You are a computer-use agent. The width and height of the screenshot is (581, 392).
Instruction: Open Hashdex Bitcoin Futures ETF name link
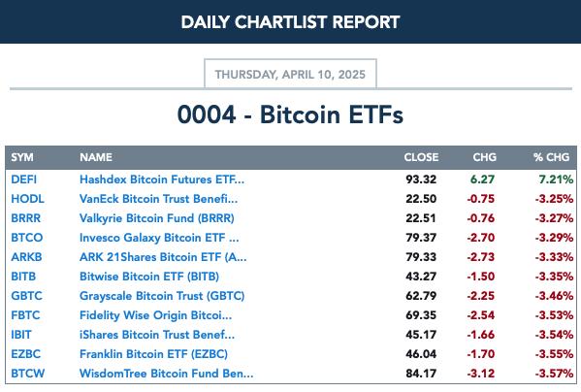[x=162, y=180]
